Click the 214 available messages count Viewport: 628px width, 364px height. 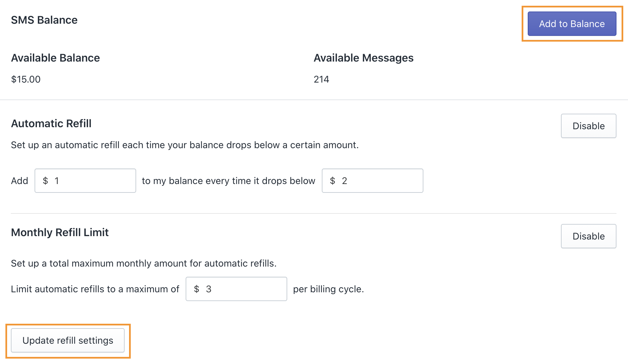[321, 79]
